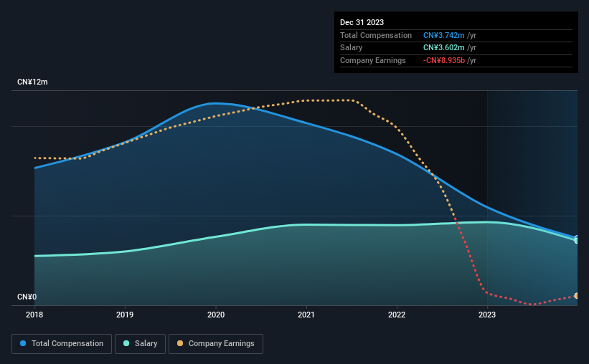Click the teal Salary legend dot
This screenshot has width=589, height=364.
click(126, 343)
